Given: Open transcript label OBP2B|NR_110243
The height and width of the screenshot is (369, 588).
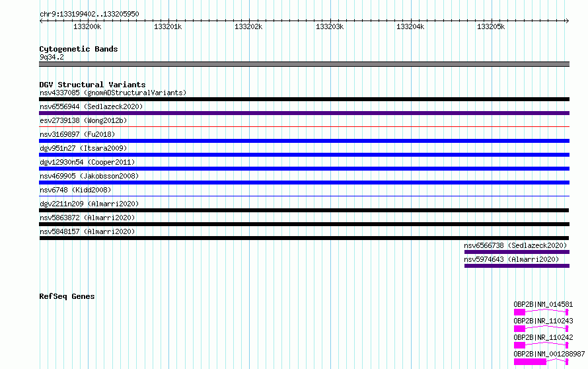Looking at the screenshot, I should pos(543,321).
